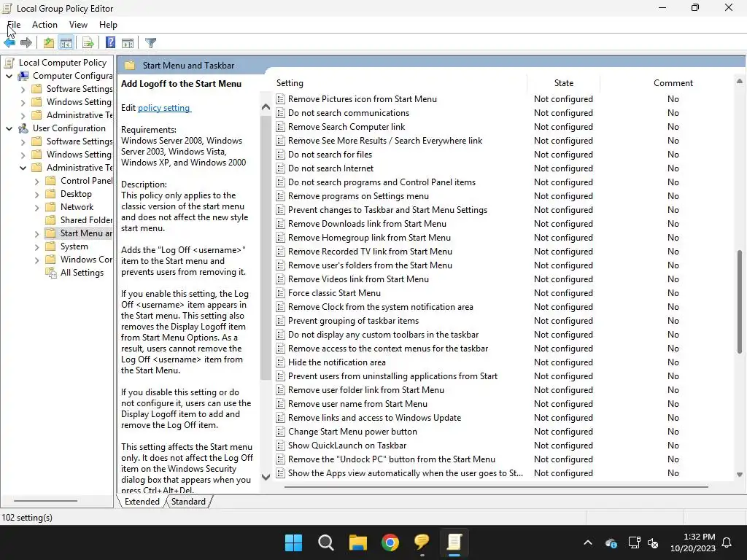
Task: Click description pane scroll down arrow
Action: (x=266, y=477)
